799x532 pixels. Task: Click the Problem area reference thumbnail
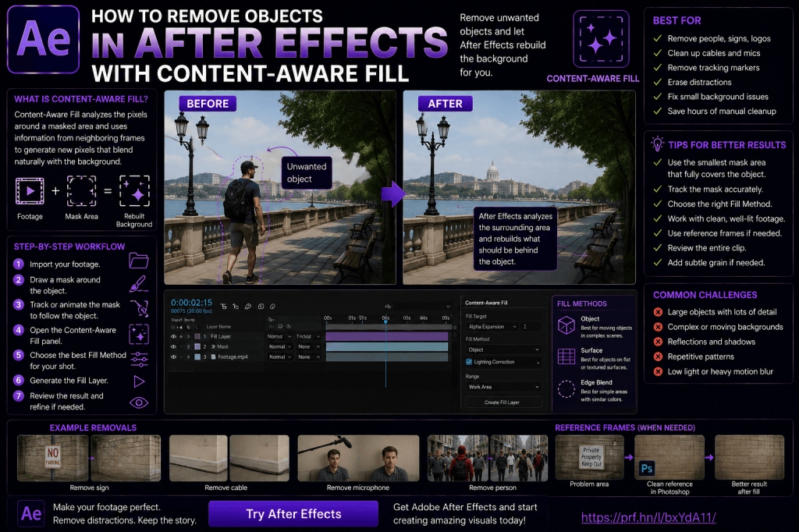click(x=590, y=457)
